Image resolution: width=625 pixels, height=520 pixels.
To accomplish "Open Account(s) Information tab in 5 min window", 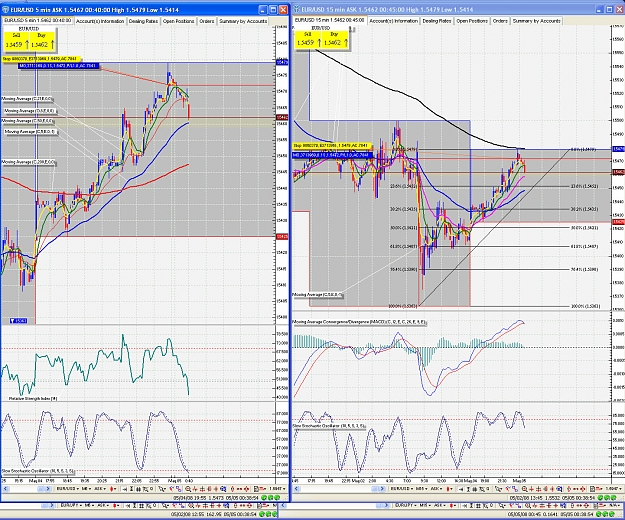I will (x=100, y=21).
